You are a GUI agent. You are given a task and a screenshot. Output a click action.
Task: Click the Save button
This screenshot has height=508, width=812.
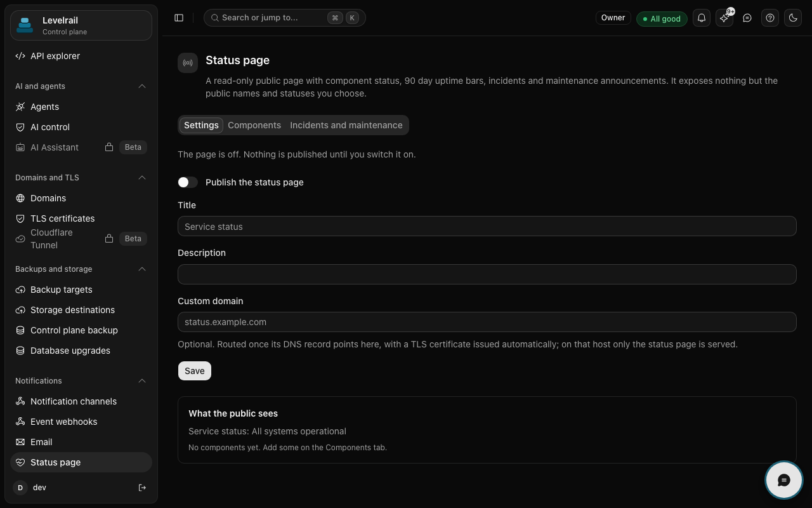click(x=195, y=371)
